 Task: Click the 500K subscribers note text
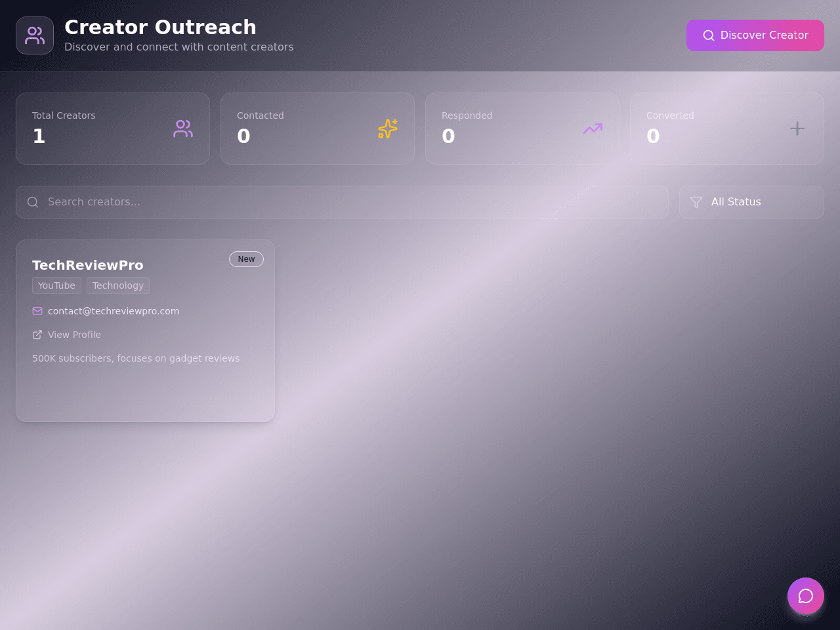pos(136,358)
